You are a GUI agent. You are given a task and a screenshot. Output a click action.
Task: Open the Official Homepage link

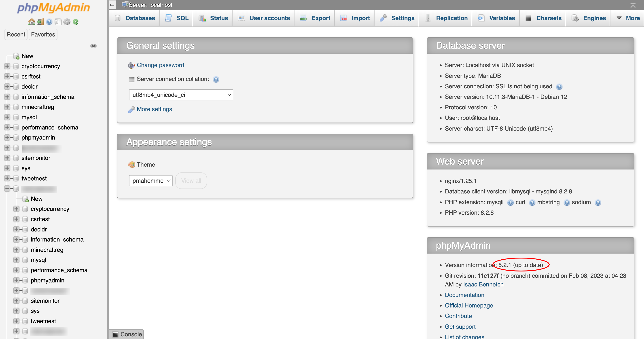click(469, 305)
